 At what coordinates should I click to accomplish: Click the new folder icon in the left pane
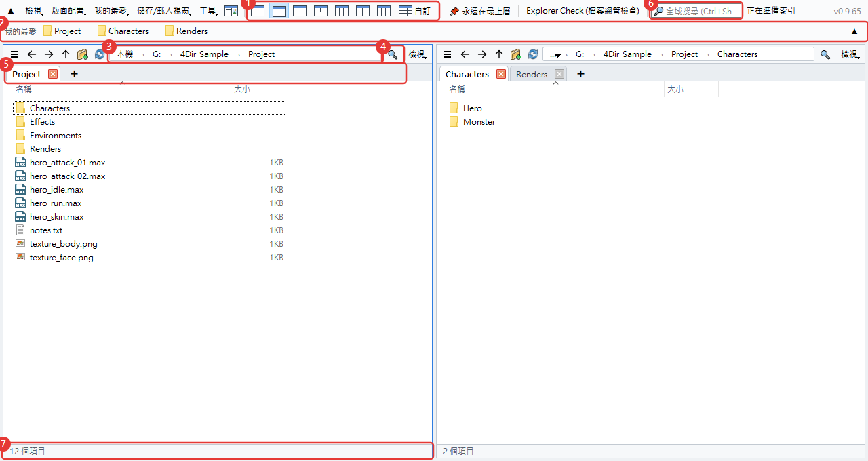(83, 54)
